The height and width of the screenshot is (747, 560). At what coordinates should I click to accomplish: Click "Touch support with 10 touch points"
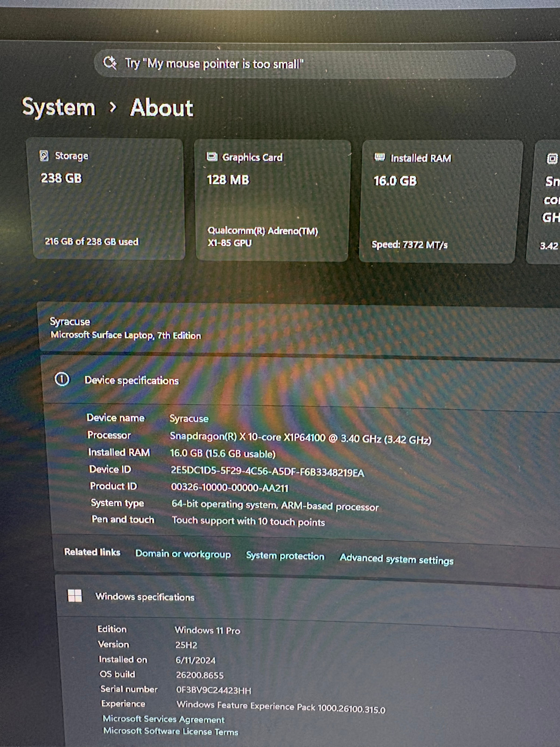pos(248,521)
